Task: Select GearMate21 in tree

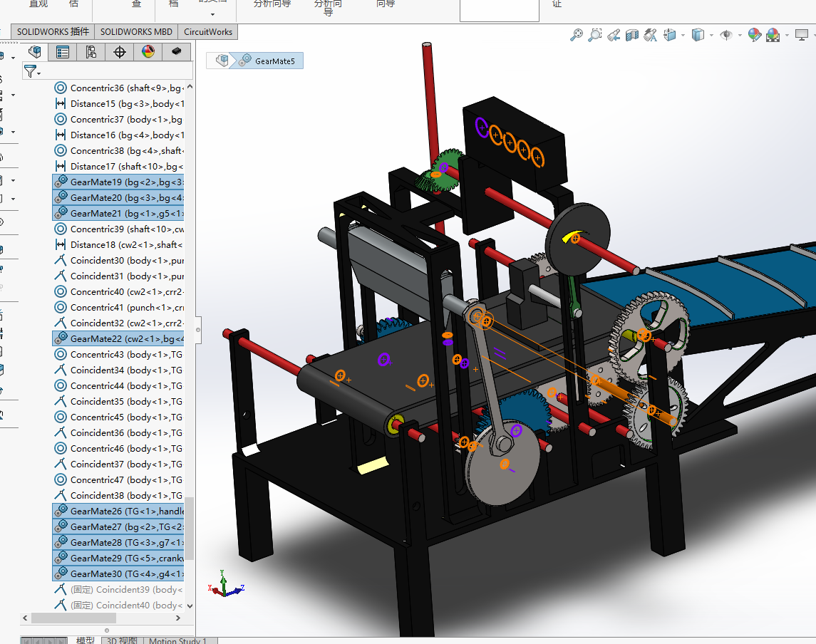Action: [x=118, y=213]
